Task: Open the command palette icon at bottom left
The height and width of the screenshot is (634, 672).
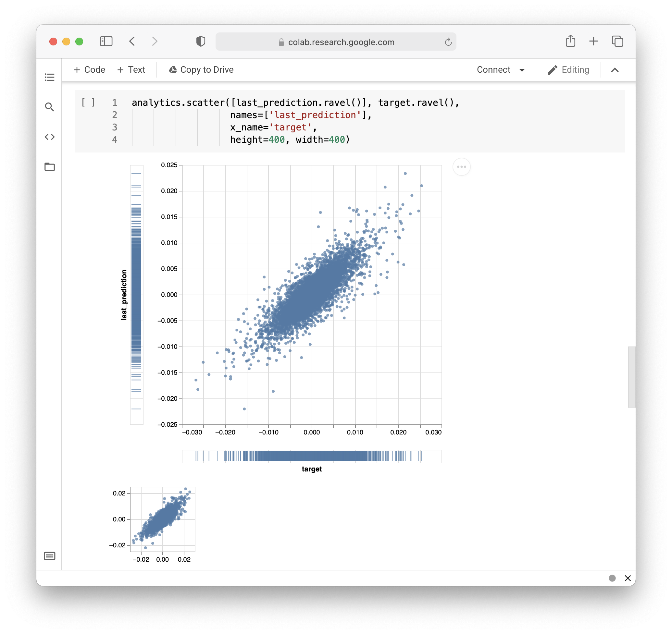Action: tap(50, 555)
